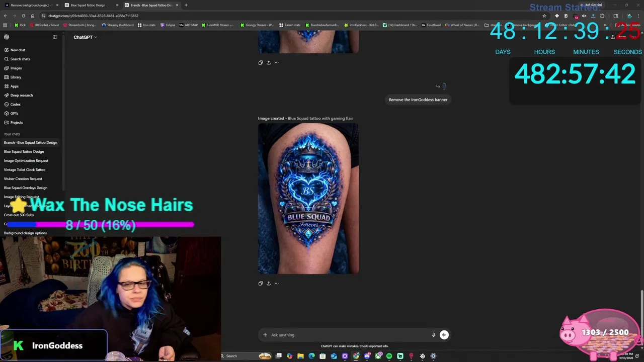Open the ARC MAP bookmark
Viewport: 644px width, 362px height.
(189, 25)
